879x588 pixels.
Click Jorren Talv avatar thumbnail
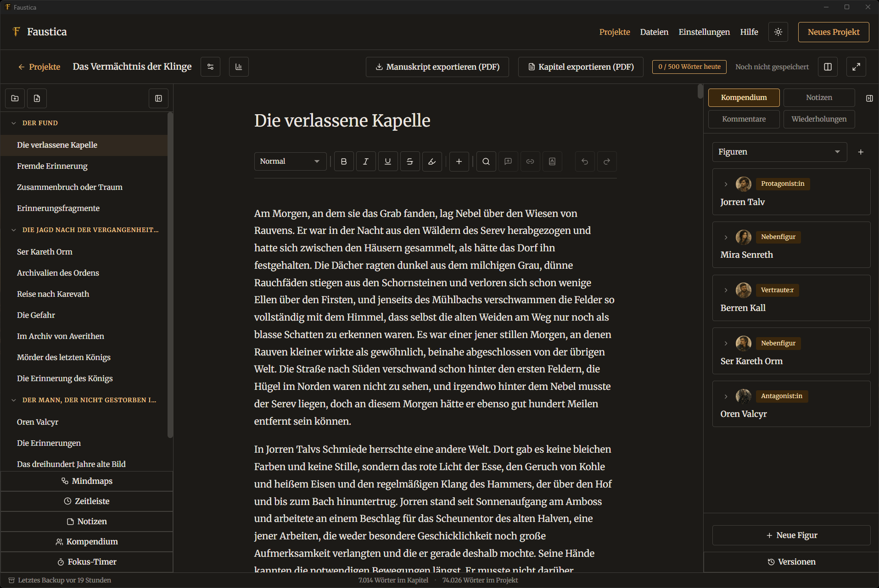point(743,184)
